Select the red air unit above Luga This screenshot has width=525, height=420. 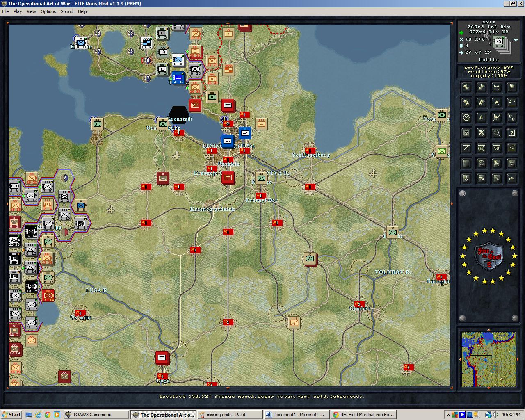coord(162,358)
